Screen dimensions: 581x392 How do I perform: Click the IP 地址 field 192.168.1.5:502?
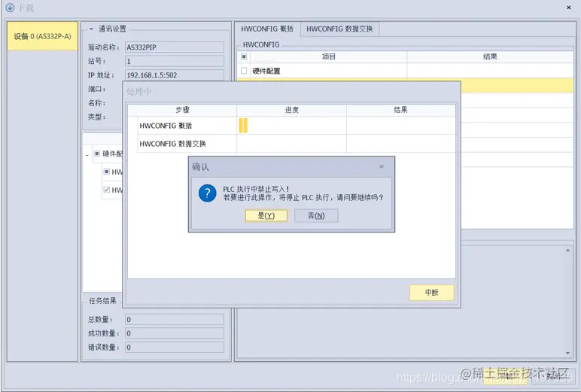point(175,75)
